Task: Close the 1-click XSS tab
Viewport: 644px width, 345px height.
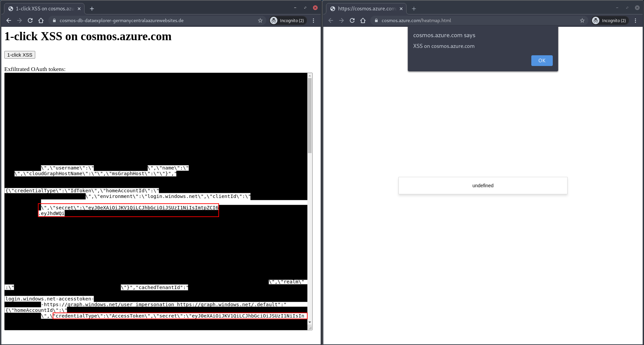Action: click(x=79, y=8)
